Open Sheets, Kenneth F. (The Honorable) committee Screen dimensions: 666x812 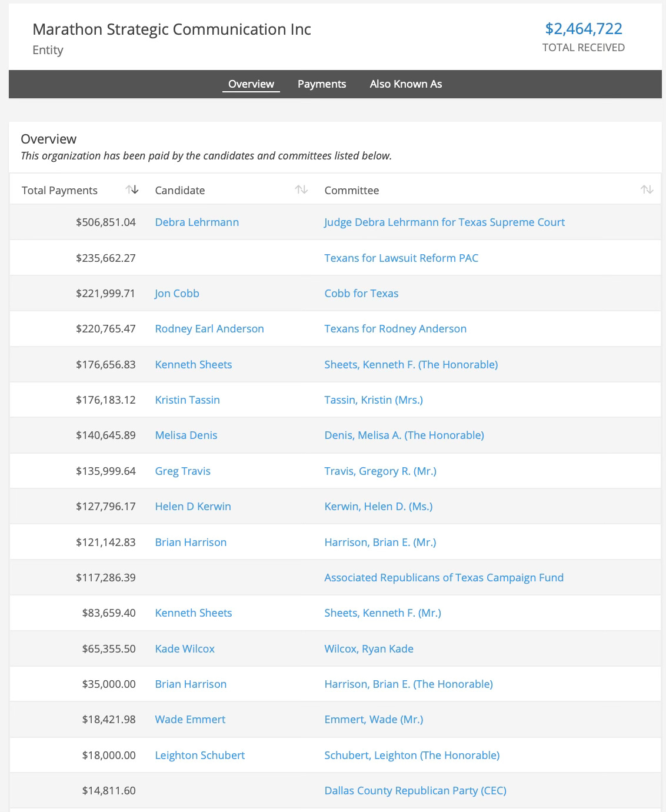coord(411,364)
